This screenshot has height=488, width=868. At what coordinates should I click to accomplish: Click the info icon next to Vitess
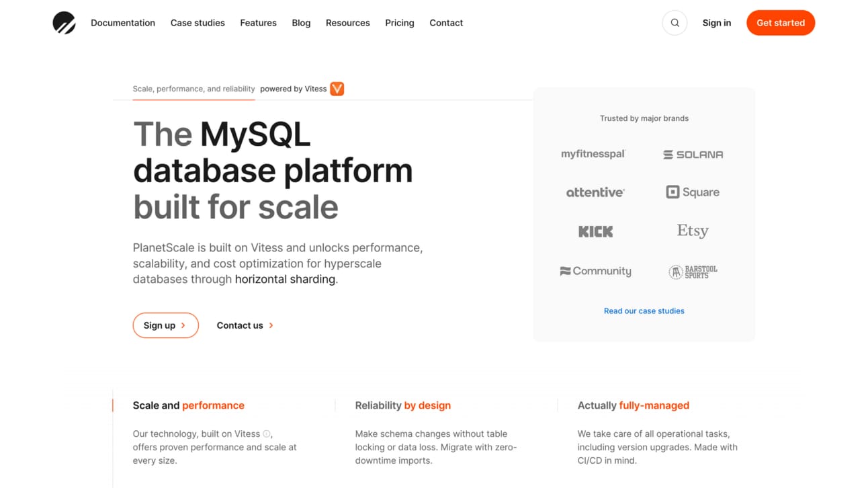[x=267, y=434]
